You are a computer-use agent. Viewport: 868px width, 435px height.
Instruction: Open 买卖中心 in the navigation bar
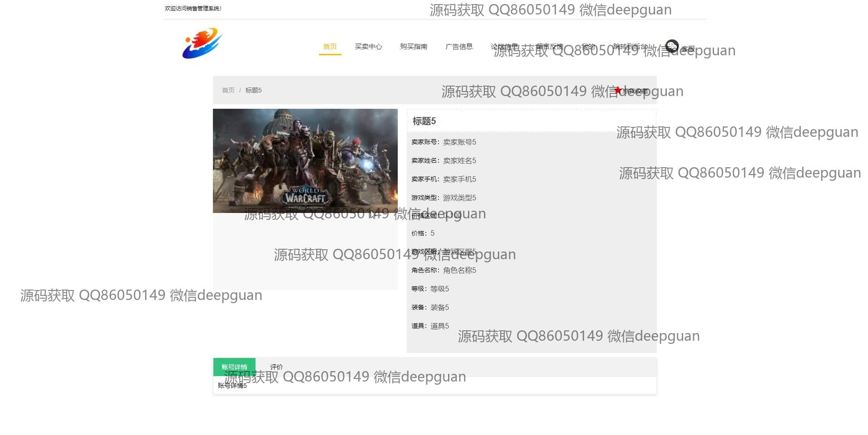368,47
